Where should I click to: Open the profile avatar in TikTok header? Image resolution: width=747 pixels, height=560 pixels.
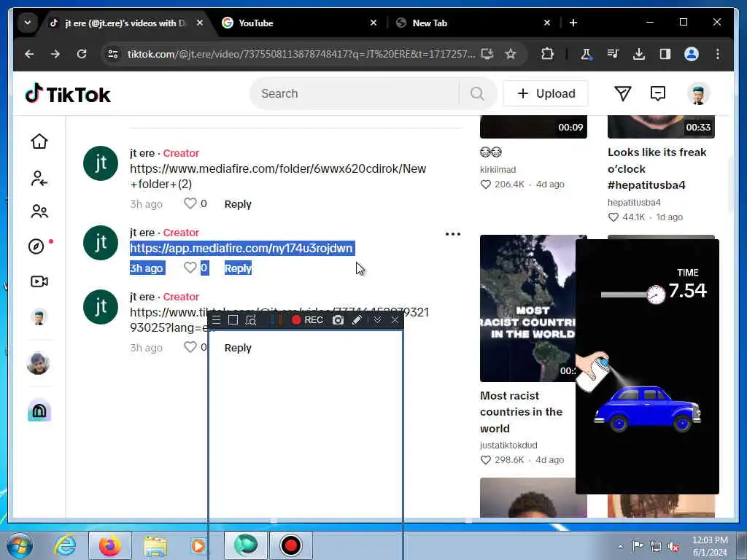click(698, 93)
